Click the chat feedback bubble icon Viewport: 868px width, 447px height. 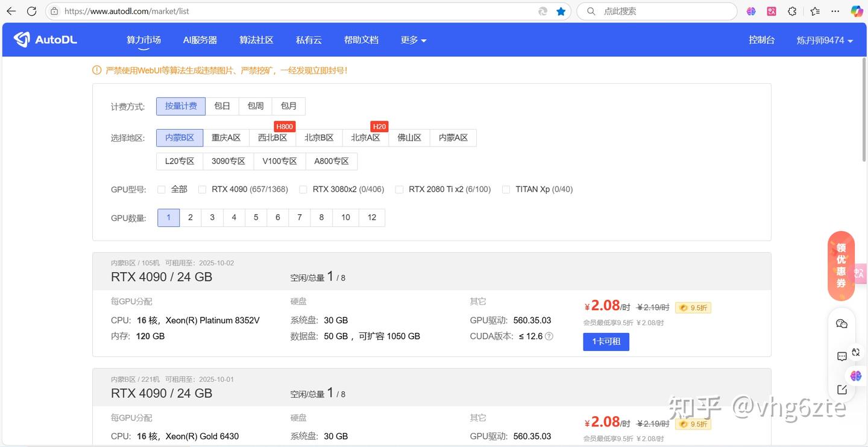[x=841, y=356]
